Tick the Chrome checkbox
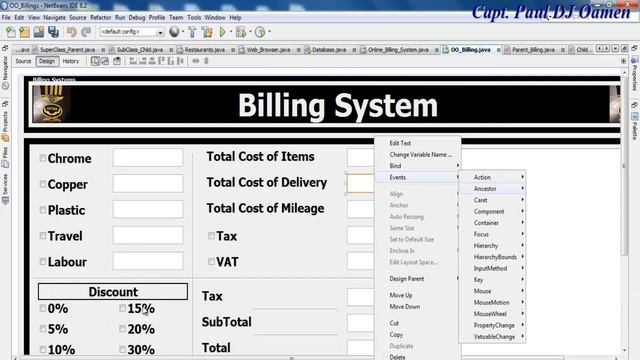 [x=42, y=158]
